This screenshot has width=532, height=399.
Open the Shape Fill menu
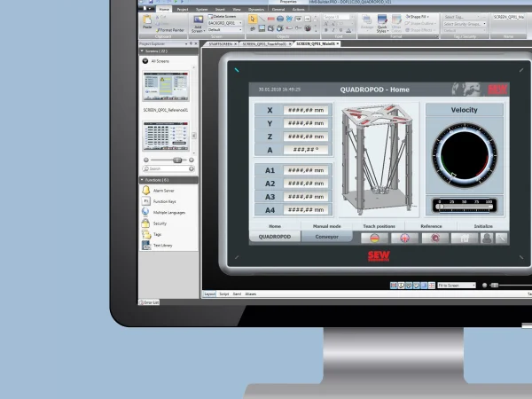point(417,17)
